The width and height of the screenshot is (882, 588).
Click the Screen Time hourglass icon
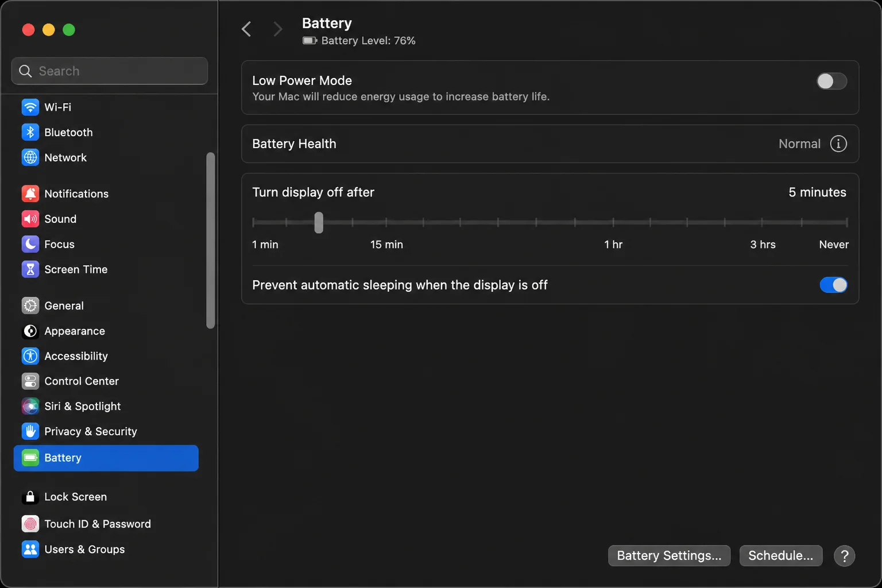click(x=30, y=269)
